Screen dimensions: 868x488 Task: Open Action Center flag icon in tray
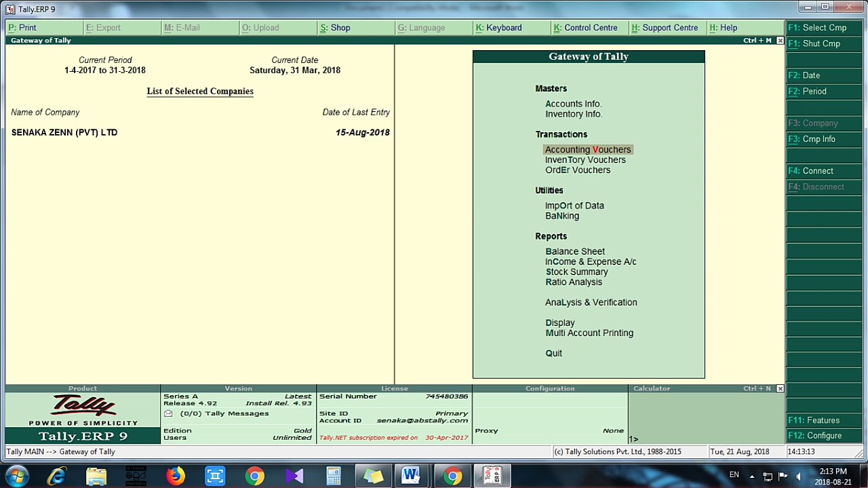[x=783, y=476]
